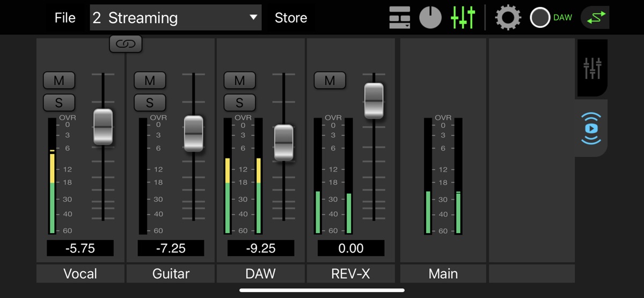Click the green loopback arrows icon
The height and width of the screenshot is (298, 644).
tap(595, 18)
